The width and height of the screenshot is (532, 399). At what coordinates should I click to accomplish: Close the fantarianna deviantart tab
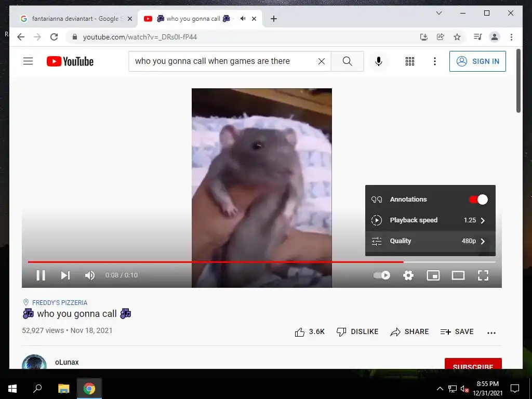[129, 19]
